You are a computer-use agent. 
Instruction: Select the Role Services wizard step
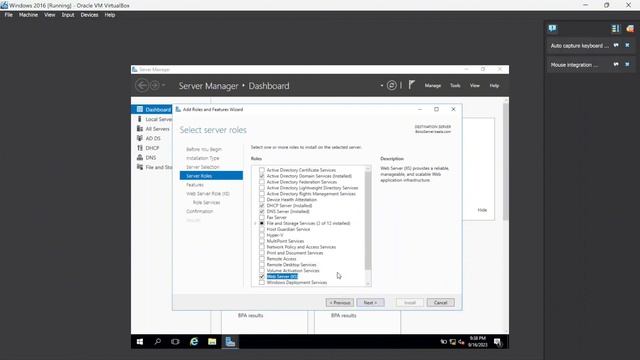click(x=206, y=202)
